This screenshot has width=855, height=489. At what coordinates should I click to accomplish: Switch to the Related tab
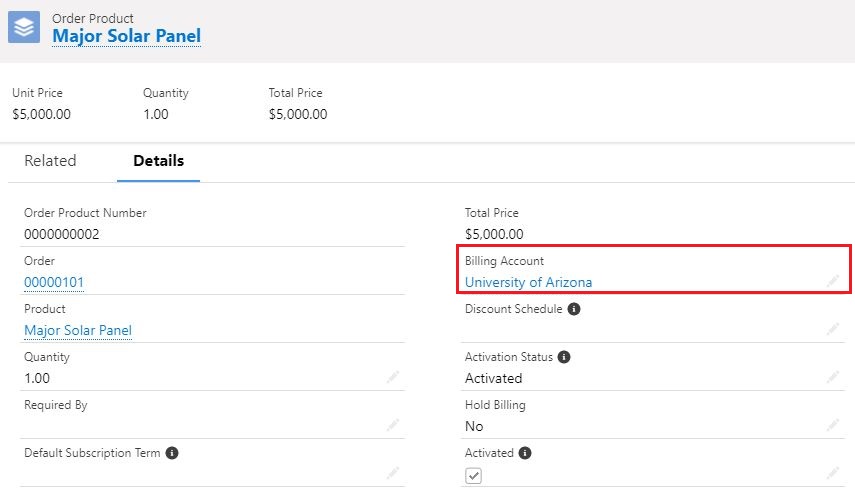click(x=50, y=161)
